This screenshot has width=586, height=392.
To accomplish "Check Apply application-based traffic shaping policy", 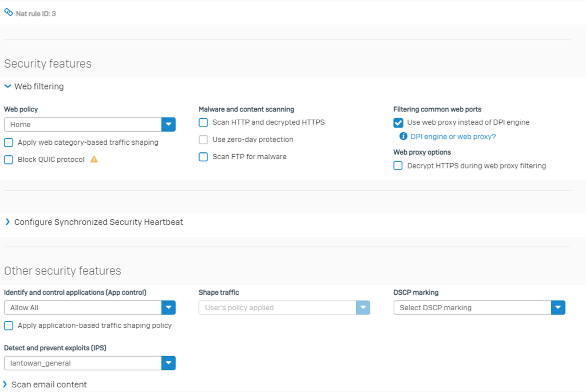I will [x=9, y=325].
